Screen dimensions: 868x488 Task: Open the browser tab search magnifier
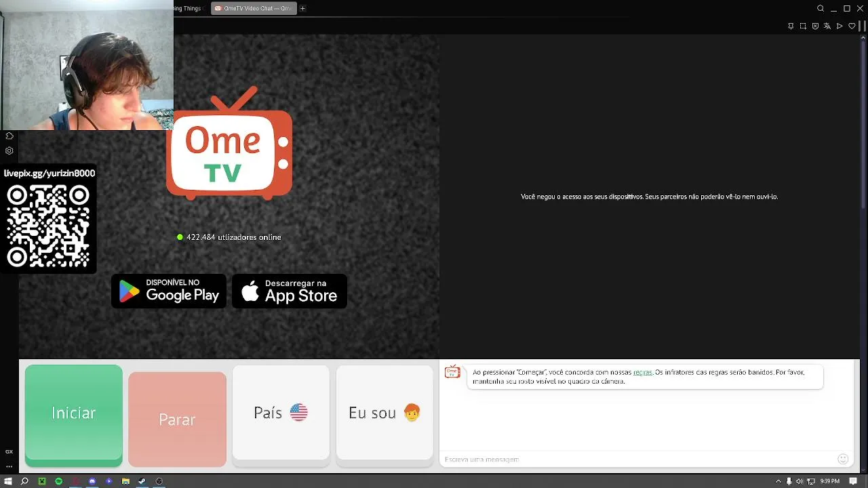[x=821, y=8]
